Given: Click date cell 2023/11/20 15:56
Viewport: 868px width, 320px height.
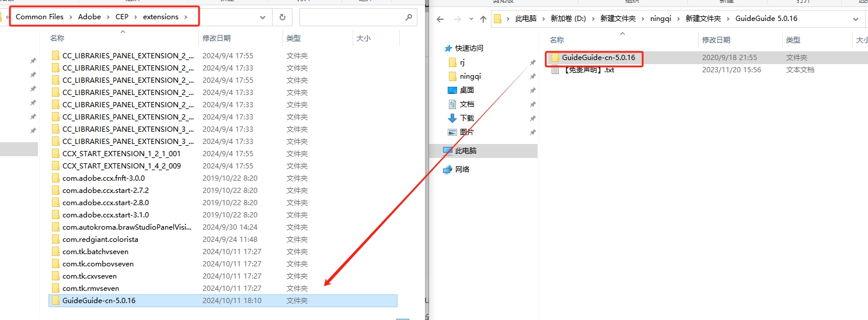Looking at the screenshot, I should (x=731, y=70).
